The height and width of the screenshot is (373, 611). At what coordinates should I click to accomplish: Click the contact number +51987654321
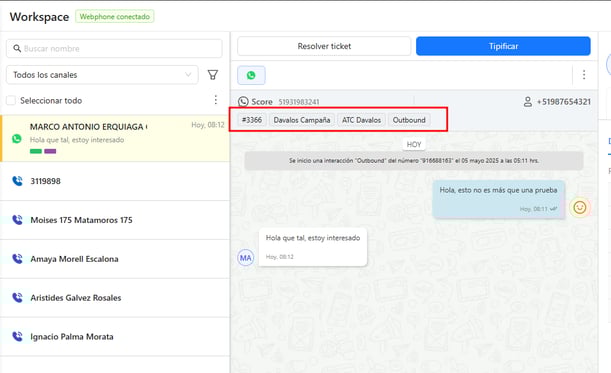point(563,102)
